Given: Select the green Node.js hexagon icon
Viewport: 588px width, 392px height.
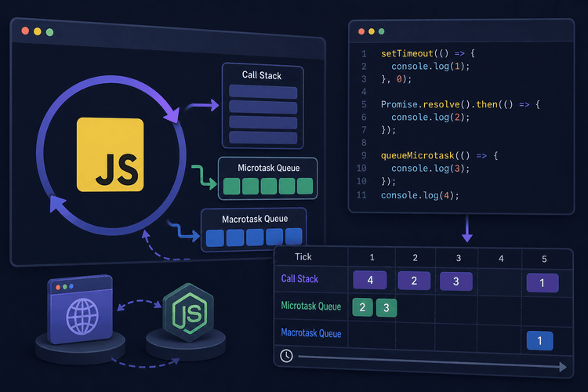Looking at the screenshot, I should click(x=189, y=312).
